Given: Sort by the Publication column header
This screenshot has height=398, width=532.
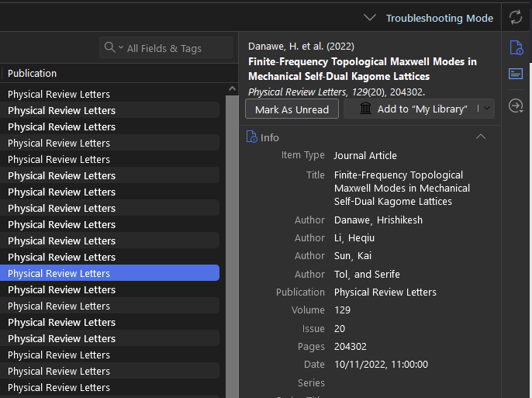Looking at the screenshot, I should 32,73.
